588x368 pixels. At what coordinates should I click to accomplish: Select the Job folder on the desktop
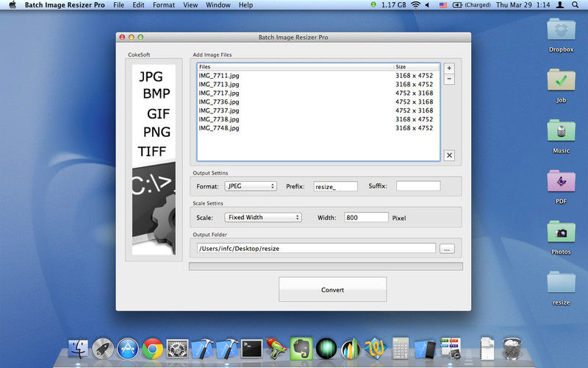coord(561,85)
